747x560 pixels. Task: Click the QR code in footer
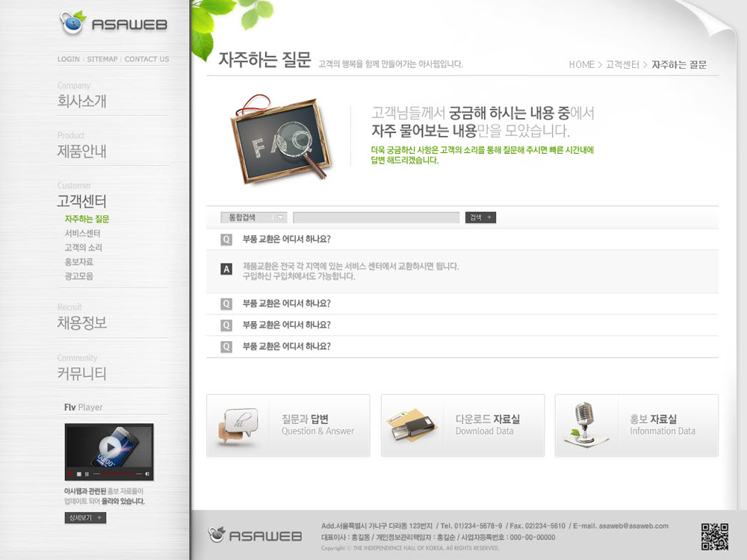pyautogui.click(x=715, y=537)
